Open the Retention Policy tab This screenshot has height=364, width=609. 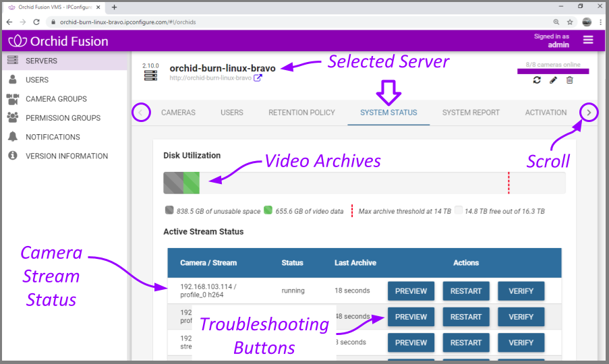click(301, 113)
